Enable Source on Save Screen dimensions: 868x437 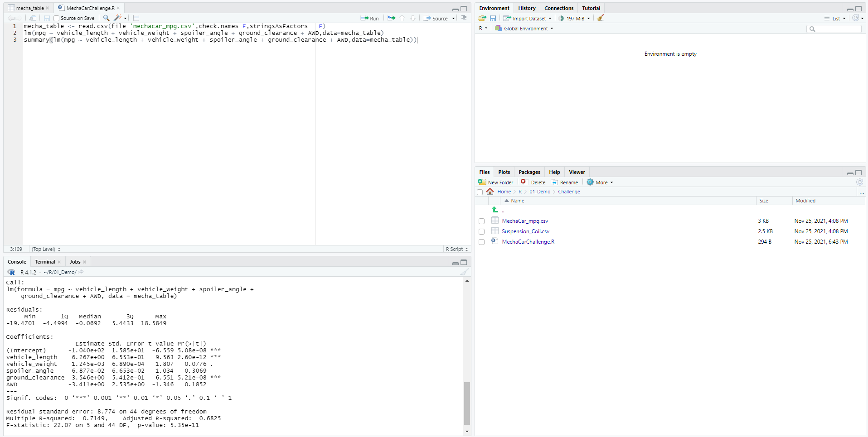[56, 18]
